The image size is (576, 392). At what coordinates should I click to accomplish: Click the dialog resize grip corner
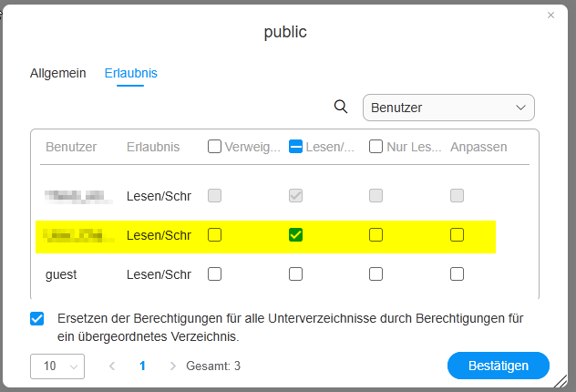[561, 381]
